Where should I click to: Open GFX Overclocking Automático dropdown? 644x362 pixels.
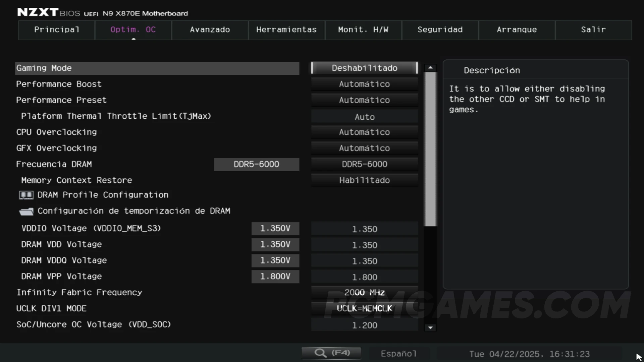point(365,148)
